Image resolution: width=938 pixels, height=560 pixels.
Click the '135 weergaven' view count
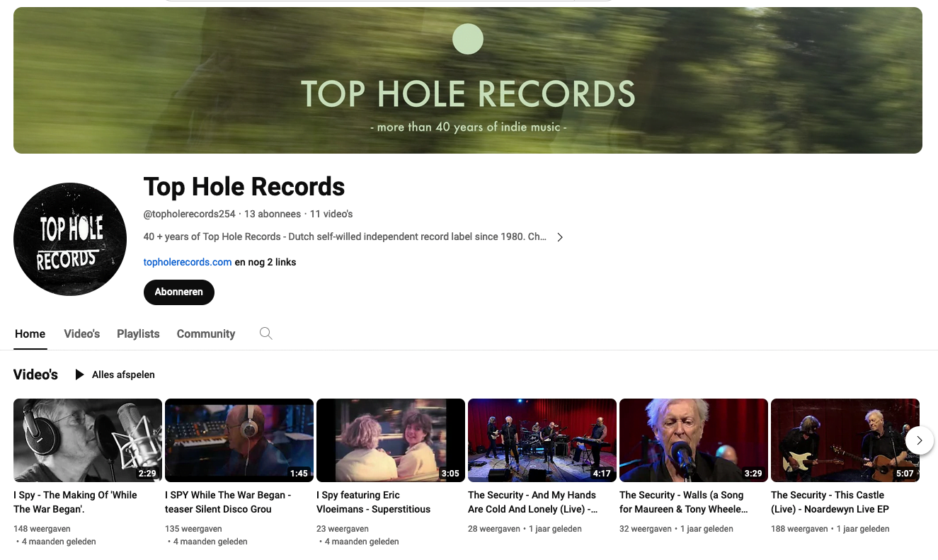point(193,529)
